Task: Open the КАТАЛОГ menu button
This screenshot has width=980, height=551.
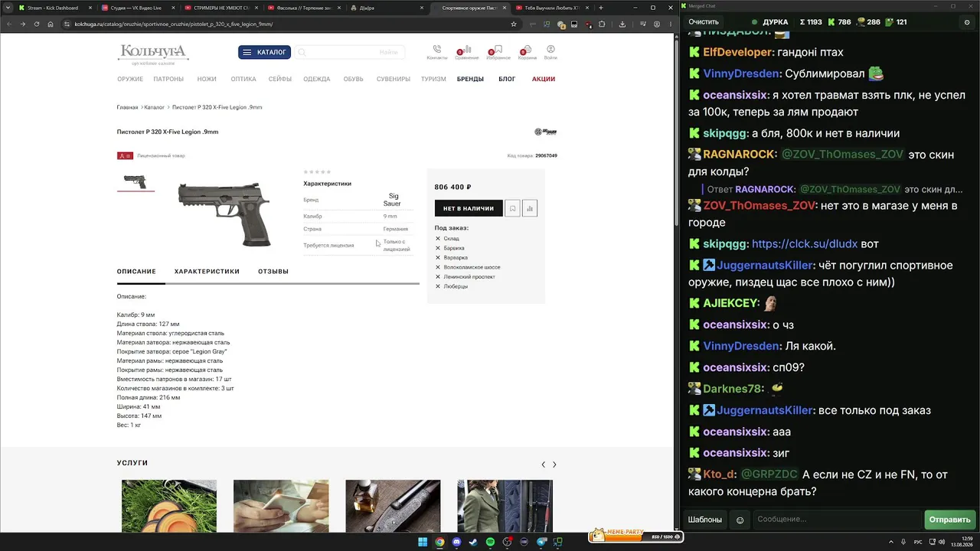Action: tap(264, 53)
